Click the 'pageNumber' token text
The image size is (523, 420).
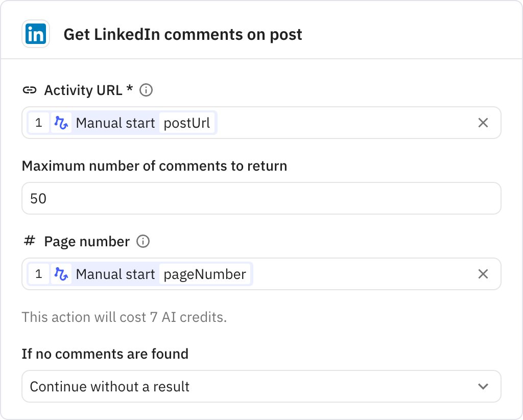[x=204, y=274]
